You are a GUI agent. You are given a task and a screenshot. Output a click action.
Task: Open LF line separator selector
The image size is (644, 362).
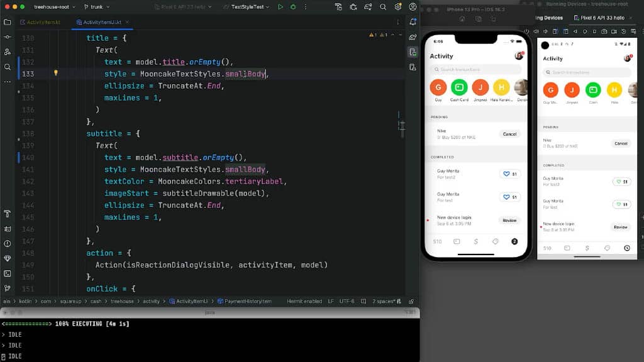point(331,301)
